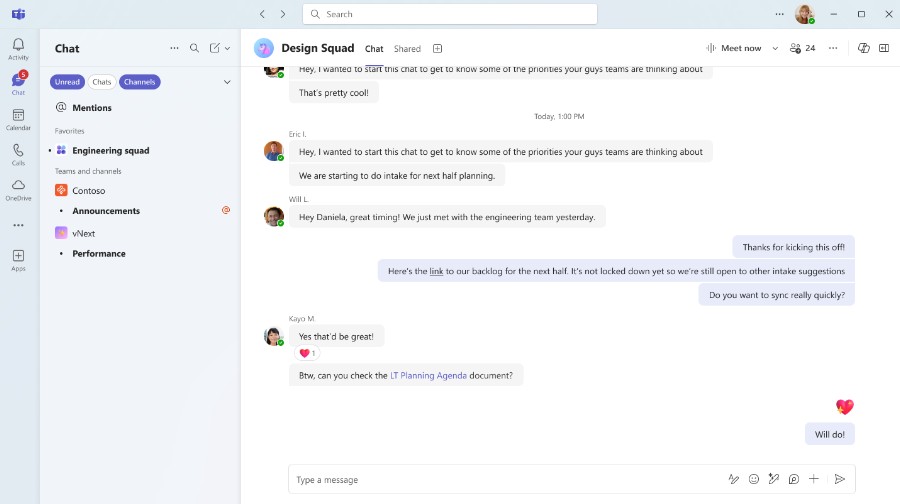
Task: Send the message with arrow icon
Action: tap(840, 479)
